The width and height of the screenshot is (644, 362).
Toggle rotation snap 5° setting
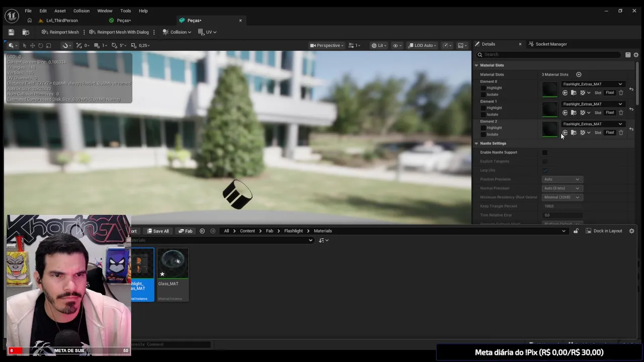(x=119, y=45)
